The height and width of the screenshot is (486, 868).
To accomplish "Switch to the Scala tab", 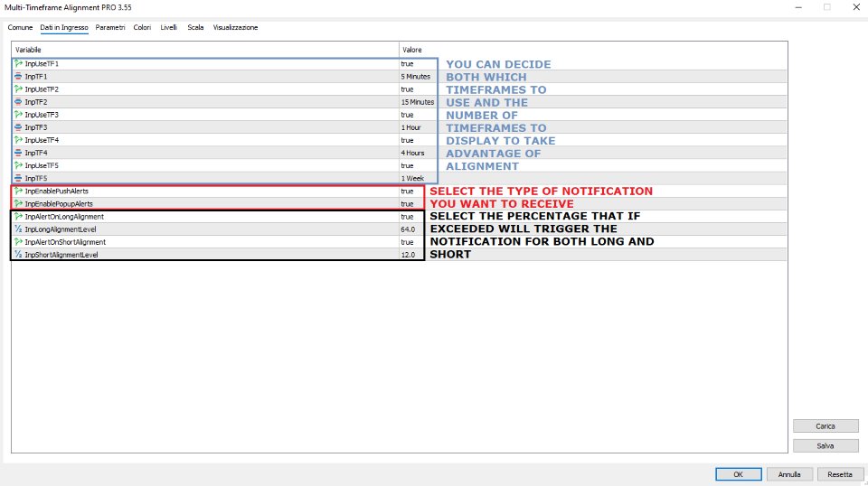I will [195, 27].
